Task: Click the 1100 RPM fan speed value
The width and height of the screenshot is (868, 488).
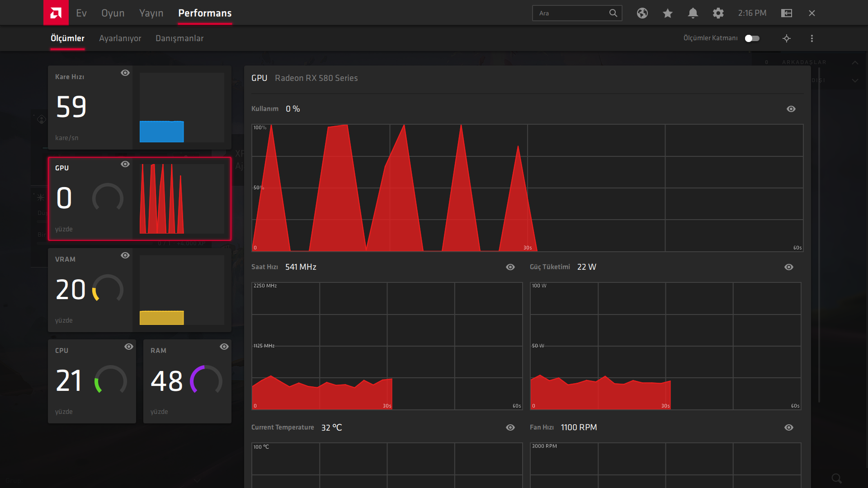Action: 579,427
